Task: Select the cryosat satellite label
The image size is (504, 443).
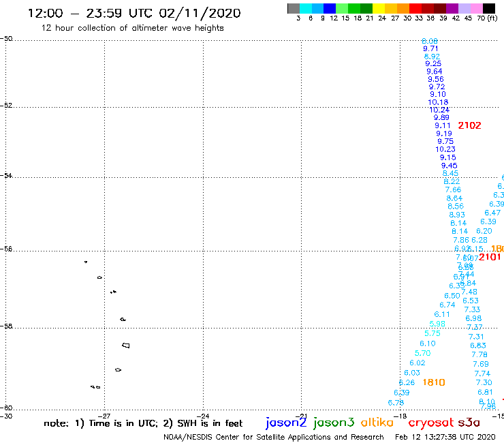Action: pyautogui.click(x=431, y=423)
